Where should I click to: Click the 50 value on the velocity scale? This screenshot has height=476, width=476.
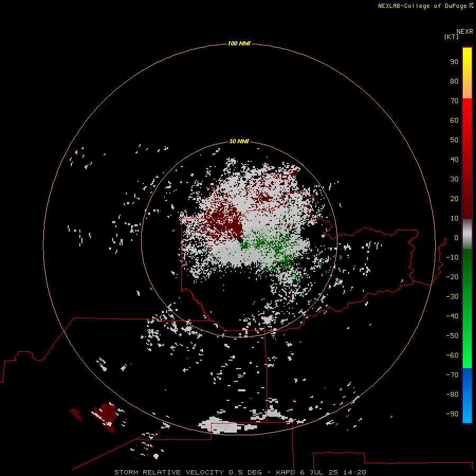coord(454,140)
